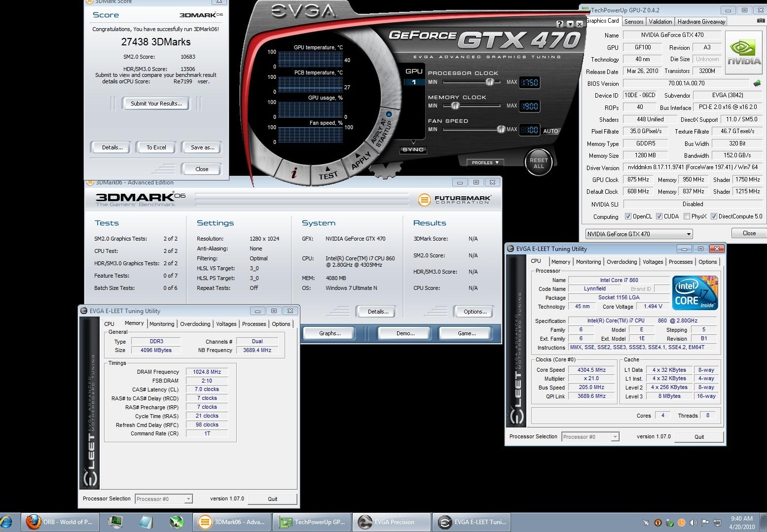Click the Intel Core i7 logo badge
The image size is (767, 532).
(694, 293)
